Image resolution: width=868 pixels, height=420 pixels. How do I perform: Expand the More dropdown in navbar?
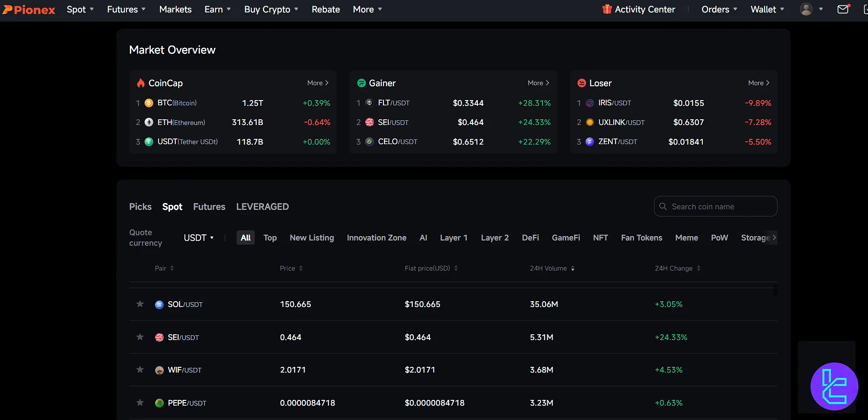(367, 9)
